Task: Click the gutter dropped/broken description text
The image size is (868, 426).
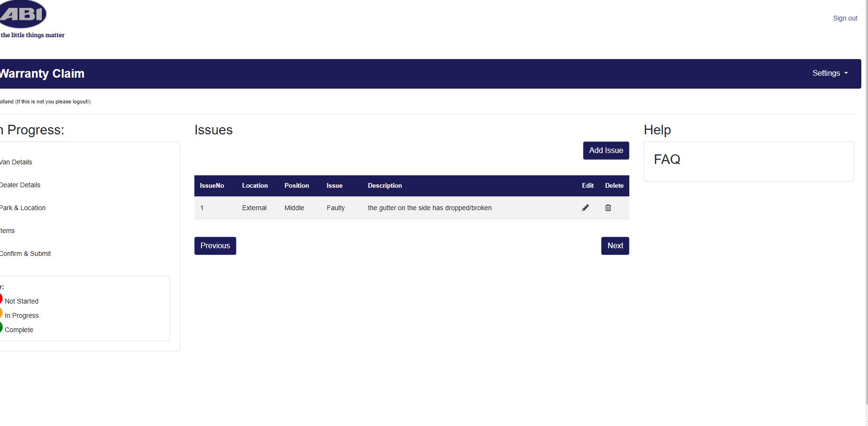Action: (430, 208)
